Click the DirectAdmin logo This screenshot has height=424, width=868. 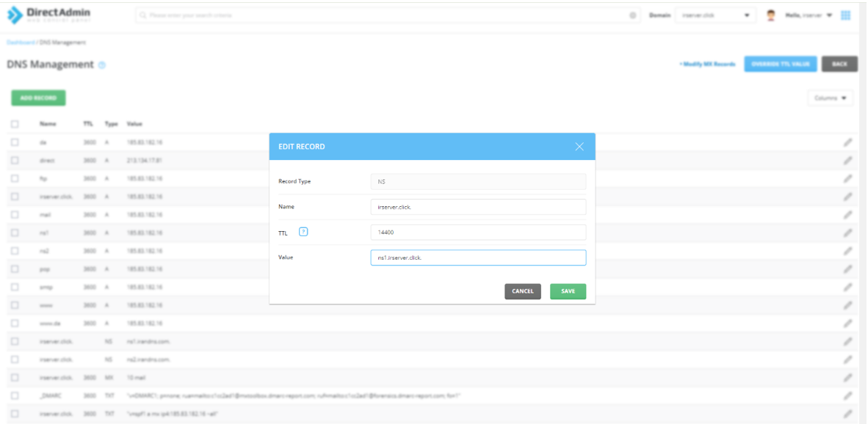pyautogui.click(x=49, y=15)
